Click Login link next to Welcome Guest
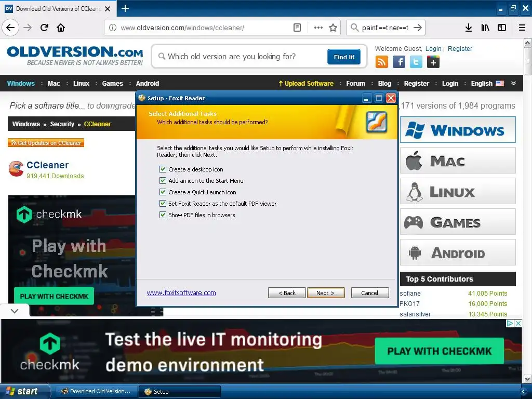Image resolution: width=532 pixels, height=399 pixels. 433,48
